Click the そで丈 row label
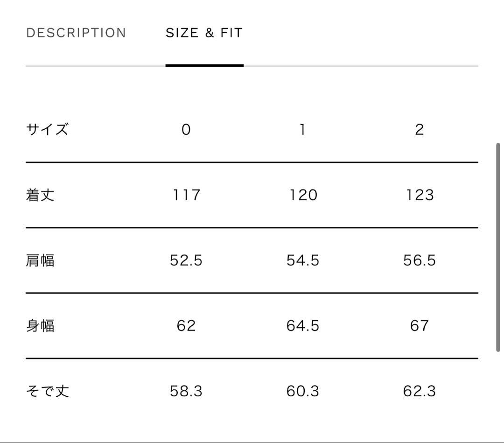Image resolution: width=504 pixels, height=443 pixels. [x=48, y=391]
